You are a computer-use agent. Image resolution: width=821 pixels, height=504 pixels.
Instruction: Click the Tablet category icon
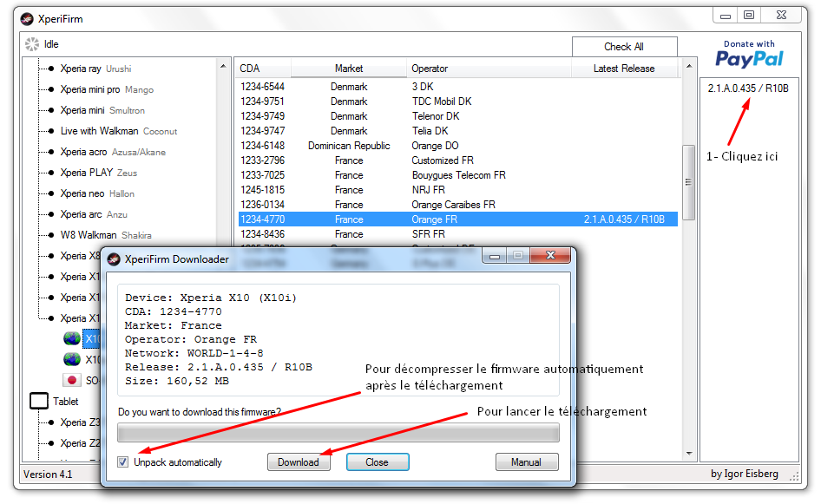39,402
